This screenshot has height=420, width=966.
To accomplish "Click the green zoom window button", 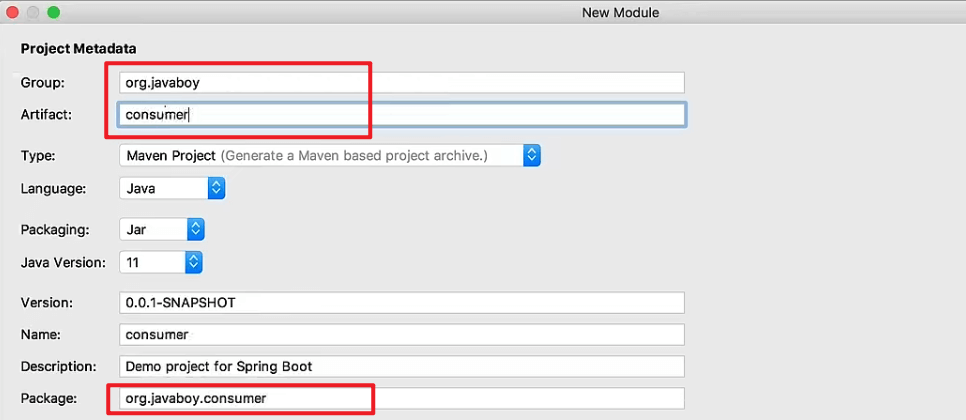I will (x=54, y=12).
